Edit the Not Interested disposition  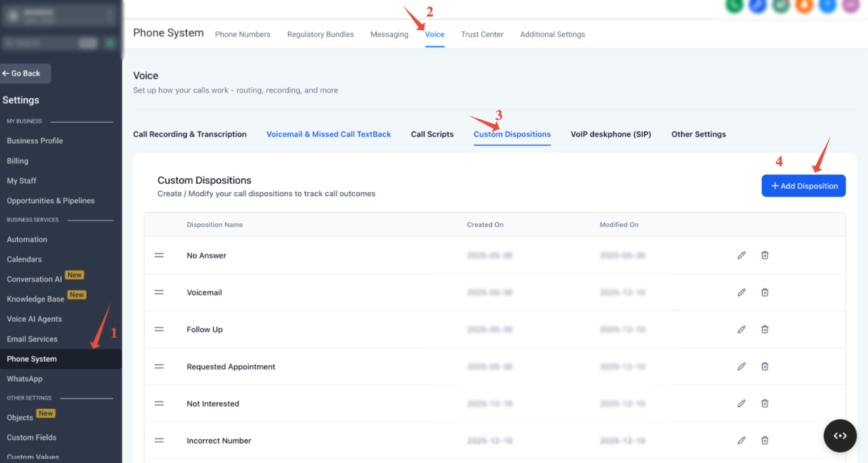(x=741, y=404)
